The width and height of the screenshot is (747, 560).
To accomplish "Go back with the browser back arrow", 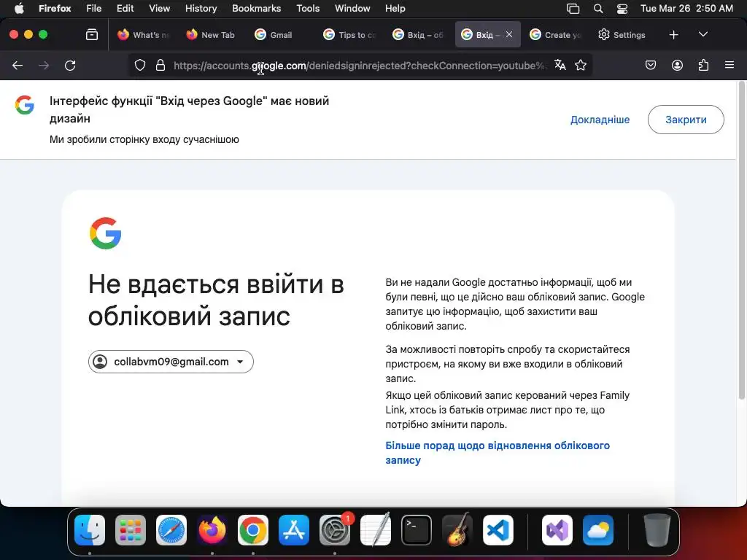I will point(18,65).
